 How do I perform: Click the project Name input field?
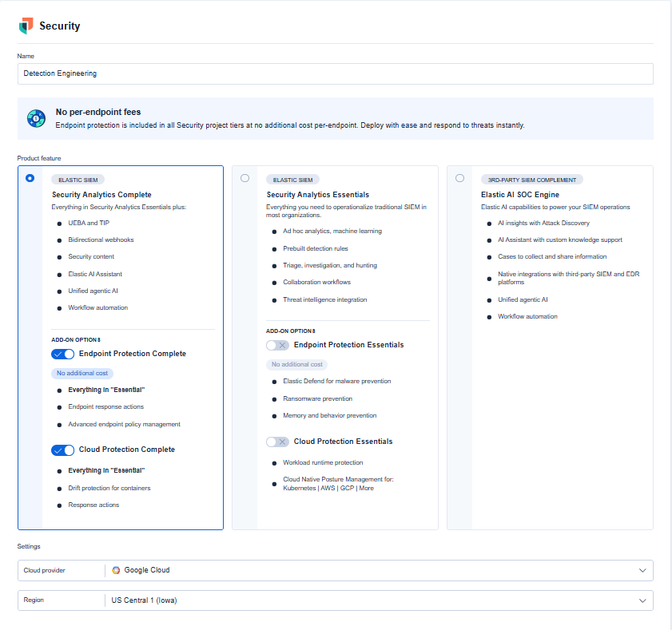coord(335,73)
